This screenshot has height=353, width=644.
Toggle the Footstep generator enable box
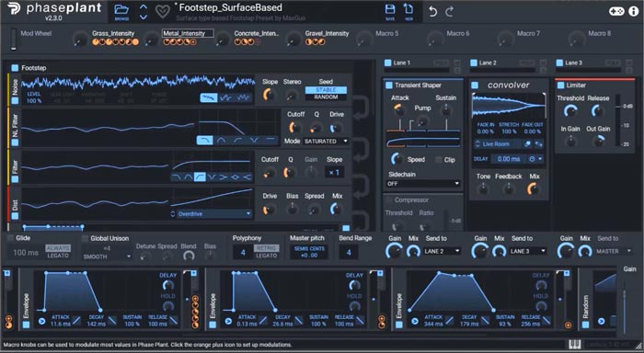(15, 68)
